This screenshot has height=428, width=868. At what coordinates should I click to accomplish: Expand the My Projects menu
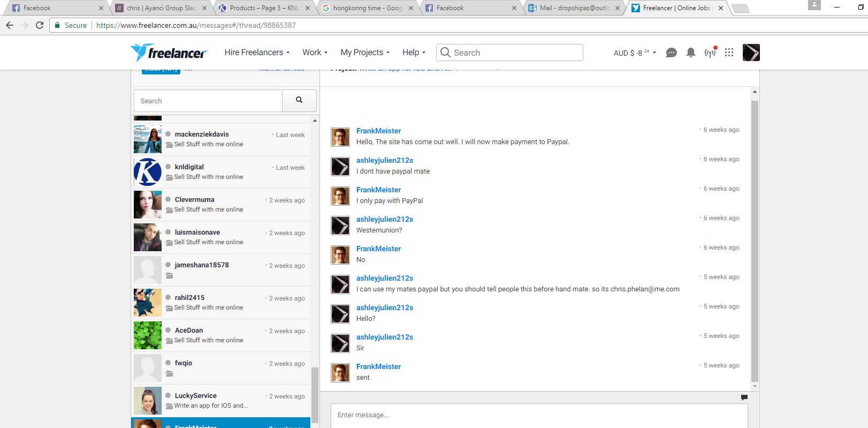tap(365, 52)
